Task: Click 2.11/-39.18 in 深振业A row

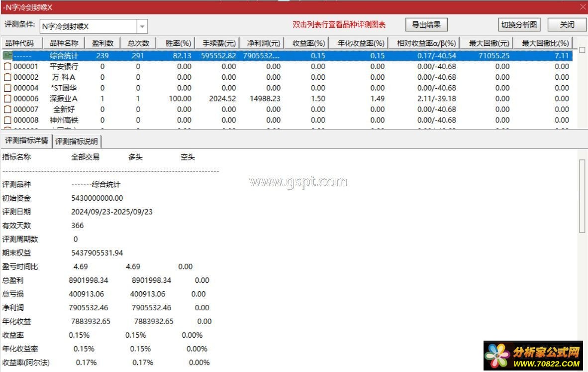Action: (436, 99)
